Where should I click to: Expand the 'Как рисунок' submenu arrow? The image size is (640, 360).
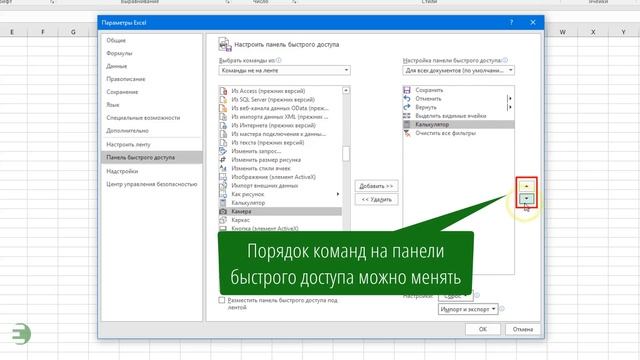pyautogui.click(x=338, y=194)
